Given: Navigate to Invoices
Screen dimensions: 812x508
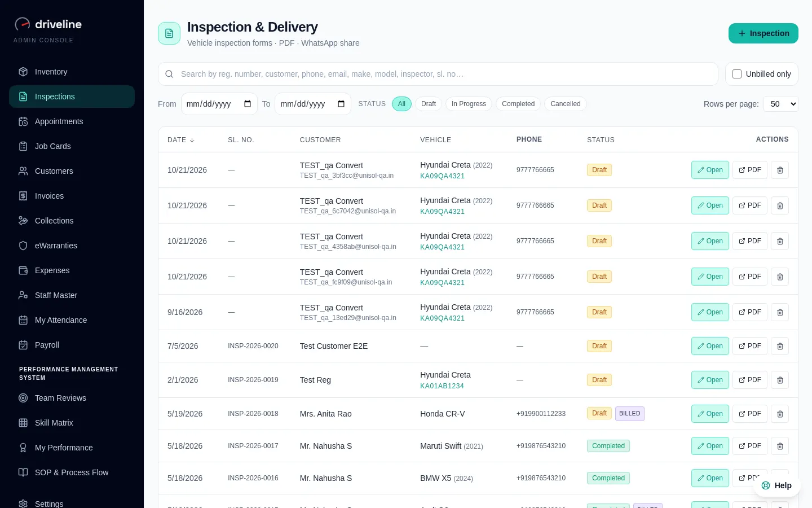Looking at the screenshot, I should coord(72,196).
